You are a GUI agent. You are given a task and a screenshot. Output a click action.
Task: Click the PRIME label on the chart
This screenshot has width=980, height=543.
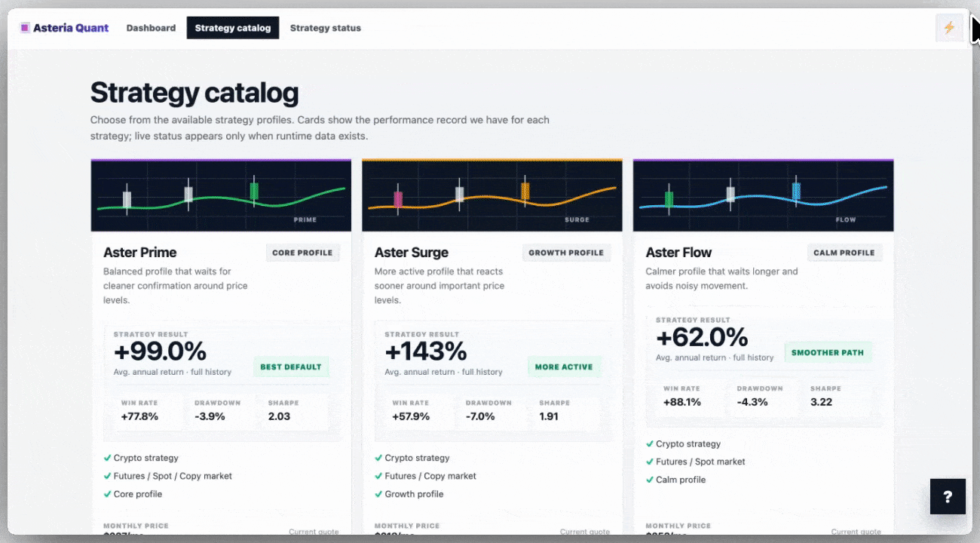pos(305,220)
